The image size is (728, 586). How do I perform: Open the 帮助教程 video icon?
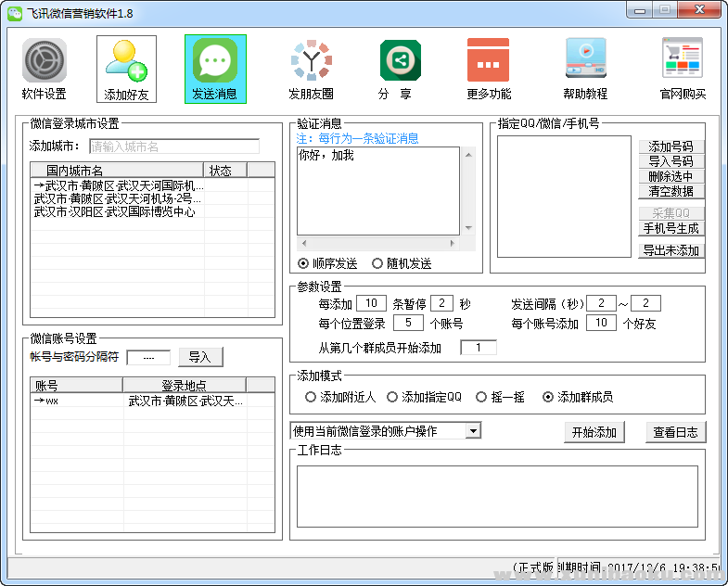[585, 61]
